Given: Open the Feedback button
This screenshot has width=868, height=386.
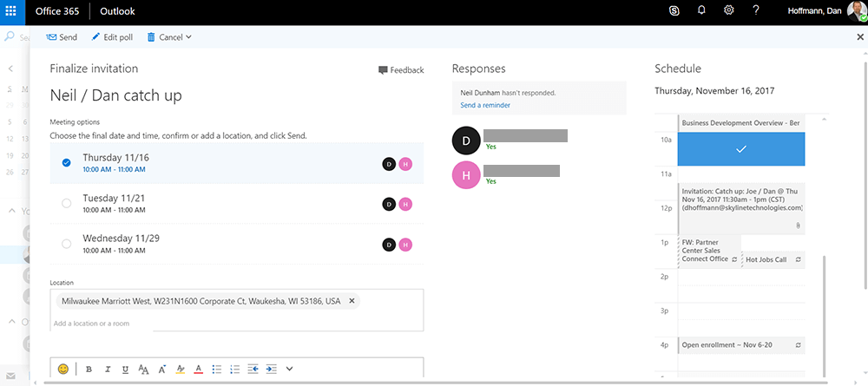Looking at the screenshot, I should (401, 70).
